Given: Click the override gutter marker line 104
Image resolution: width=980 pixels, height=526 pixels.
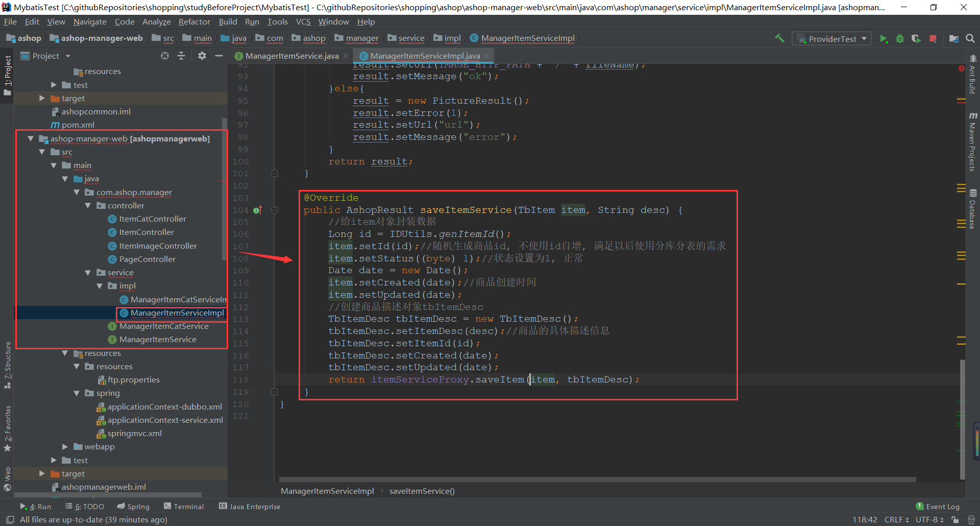Looking at the screenshot, I should tap(258, 210).
